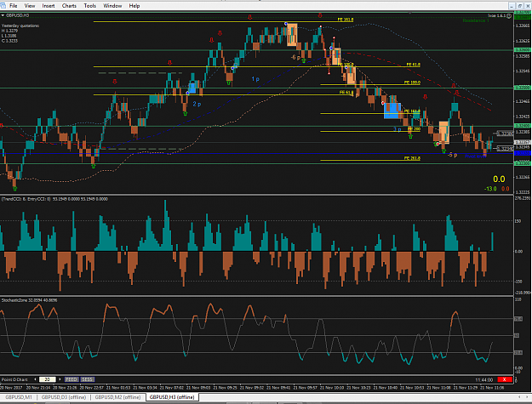The width and height of the screenshot is (532, 404).
Task: Click the '-5 p' chart label
Action: (x=452, y=155)
